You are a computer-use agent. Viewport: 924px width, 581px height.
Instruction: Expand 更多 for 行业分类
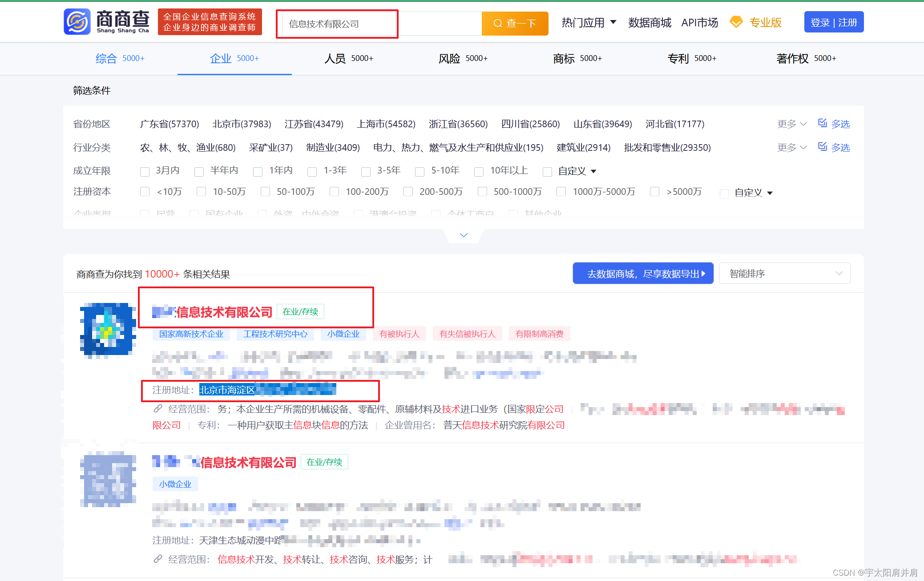(792, 147)
